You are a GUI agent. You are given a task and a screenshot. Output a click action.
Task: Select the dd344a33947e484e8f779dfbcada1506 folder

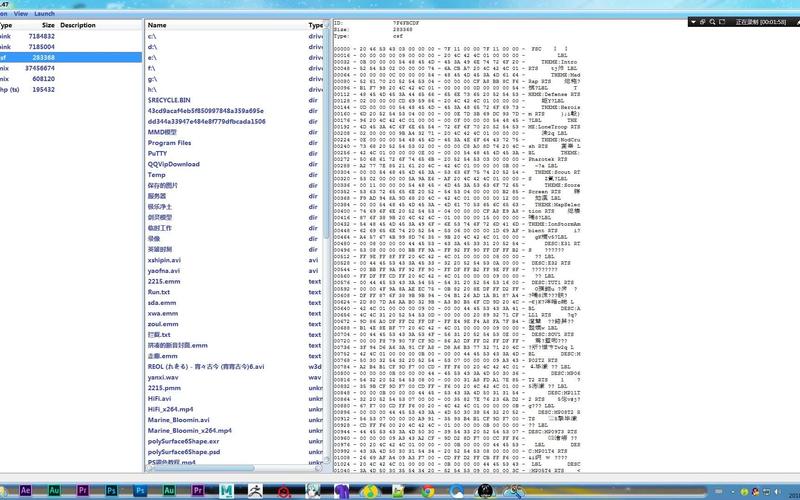coord(207,121)
